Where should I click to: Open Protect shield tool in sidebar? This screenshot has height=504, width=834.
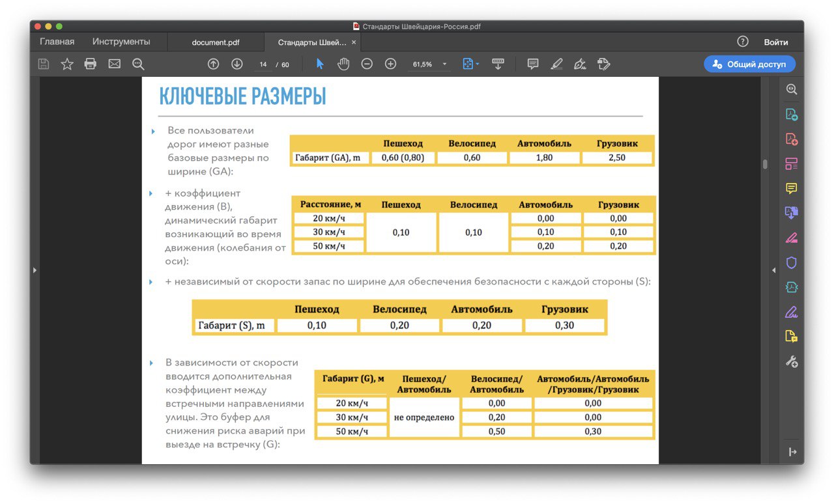792,262
